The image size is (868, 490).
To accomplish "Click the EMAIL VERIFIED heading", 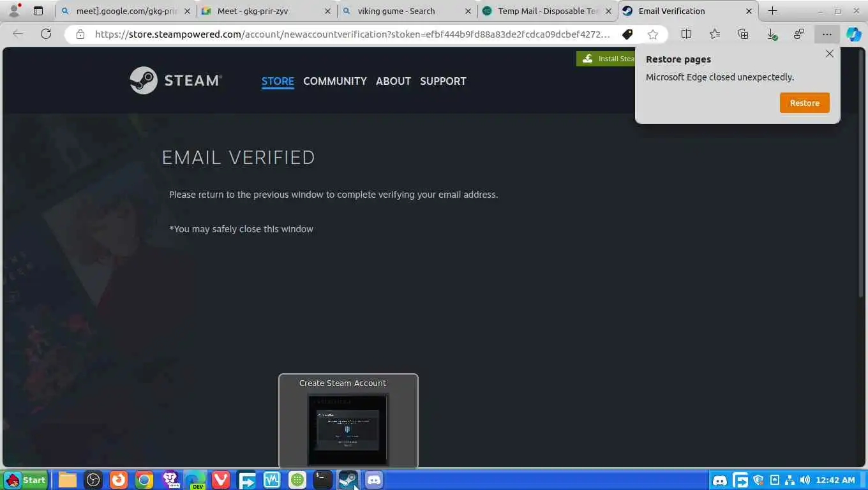I will [238, 158].
